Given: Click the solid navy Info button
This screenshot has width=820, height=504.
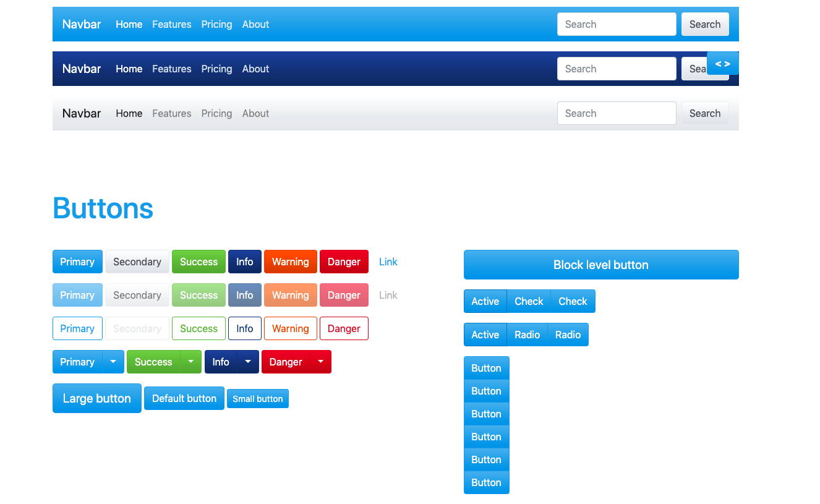Looking at the screenshot, I should [245, 262].
